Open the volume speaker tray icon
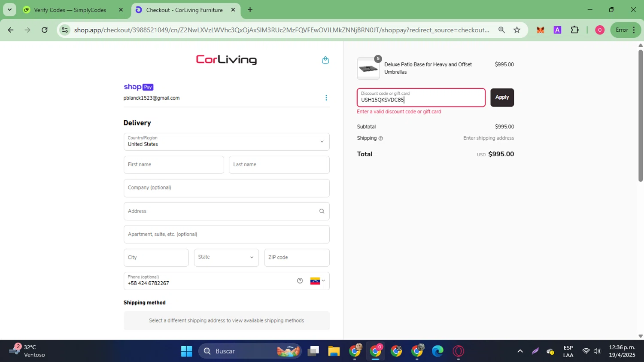The image size is (644, 362). click(597, 351)
